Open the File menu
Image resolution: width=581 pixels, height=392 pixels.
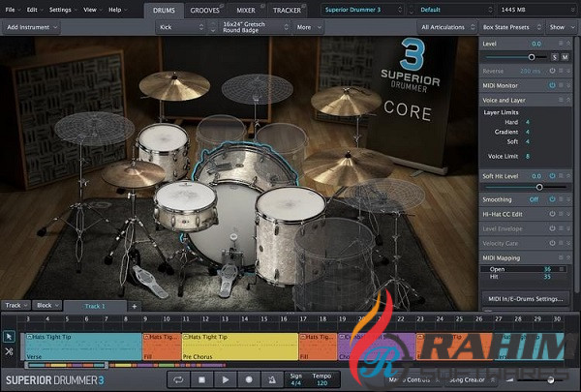pyautogui.click(x=13, y=10)
